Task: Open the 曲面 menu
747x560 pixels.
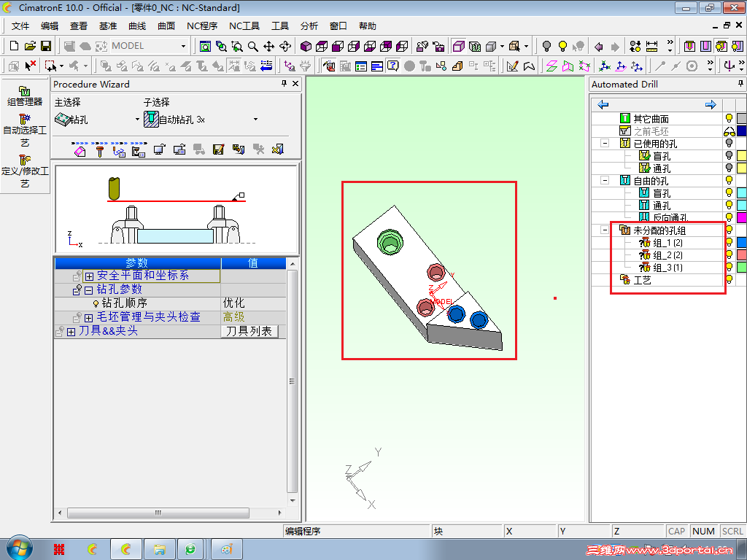Action: (166, 26)
